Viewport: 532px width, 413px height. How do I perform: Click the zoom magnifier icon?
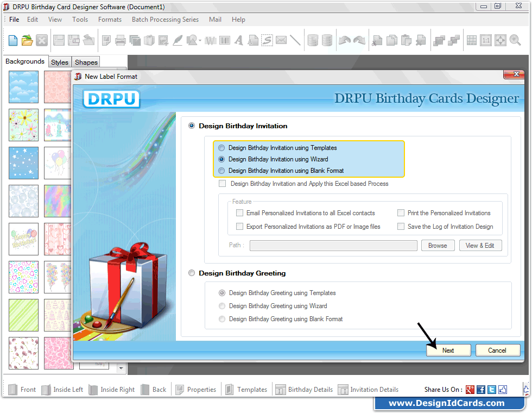click(x=515, y=40)
